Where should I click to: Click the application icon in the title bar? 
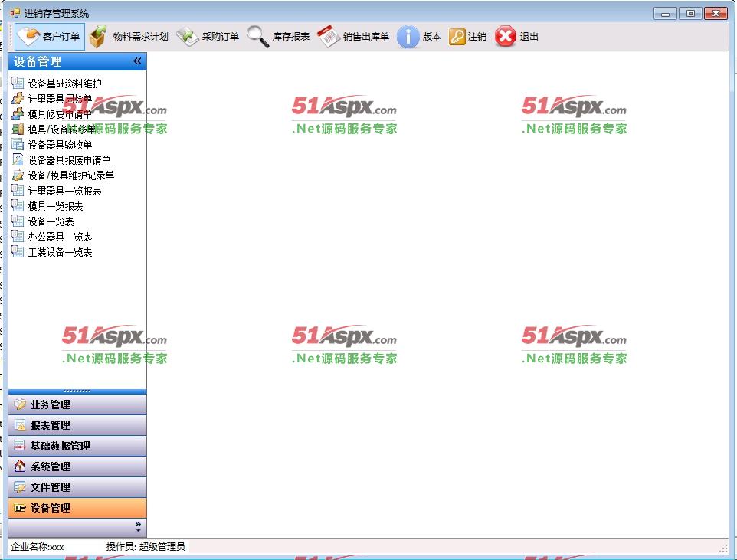tap(15, 13)
